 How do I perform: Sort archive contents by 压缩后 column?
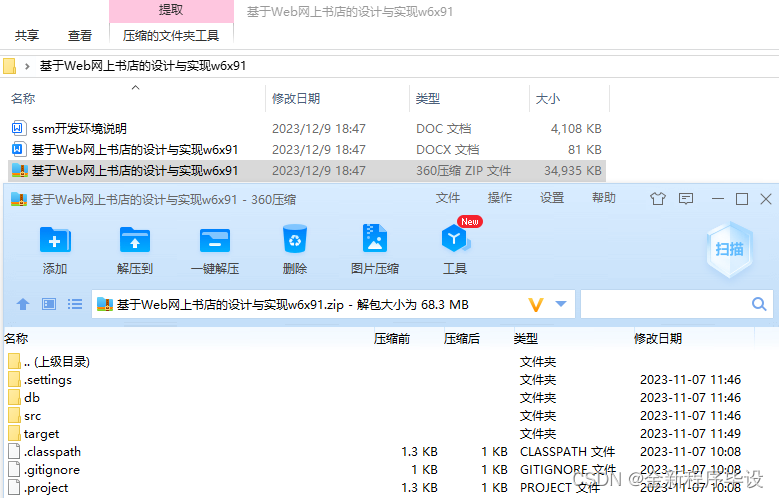click(462, 338)
